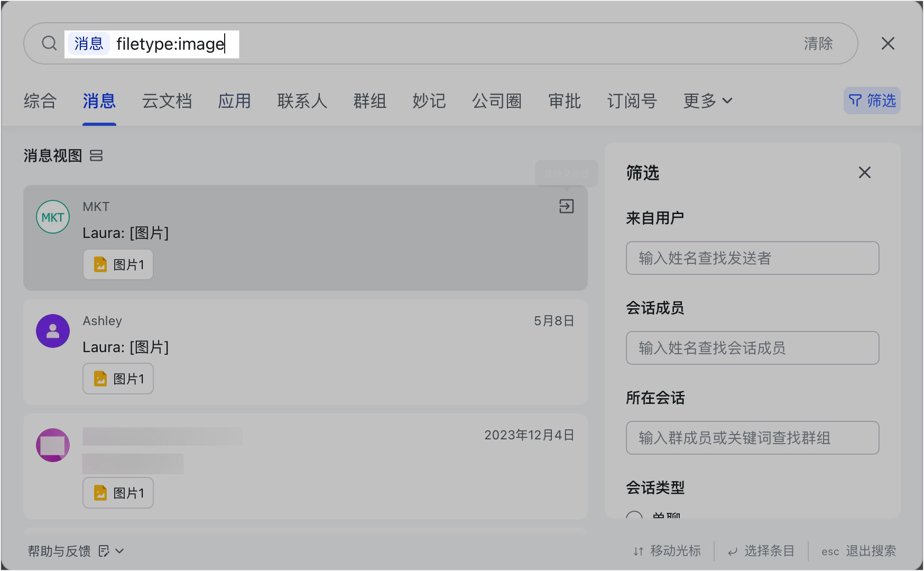Expand the 帮助与反馈 menu

(76, 551)
